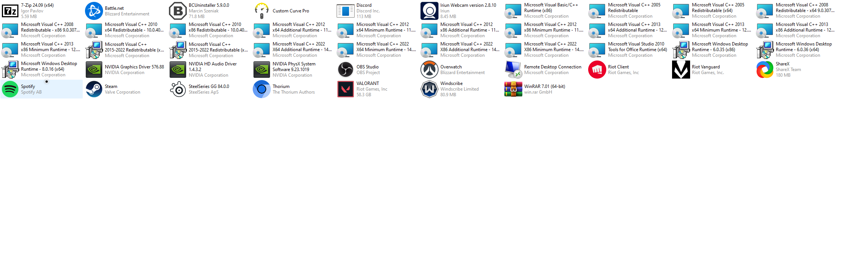Click the WinRAR 7.01 books icon
The width and height of the screenshot is (868, 253).
(513, 89)
